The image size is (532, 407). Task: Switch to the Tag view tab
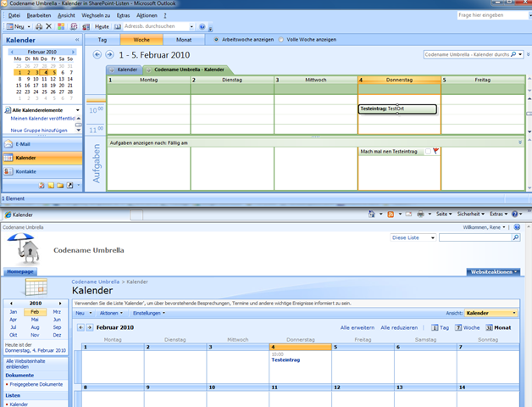103,39
